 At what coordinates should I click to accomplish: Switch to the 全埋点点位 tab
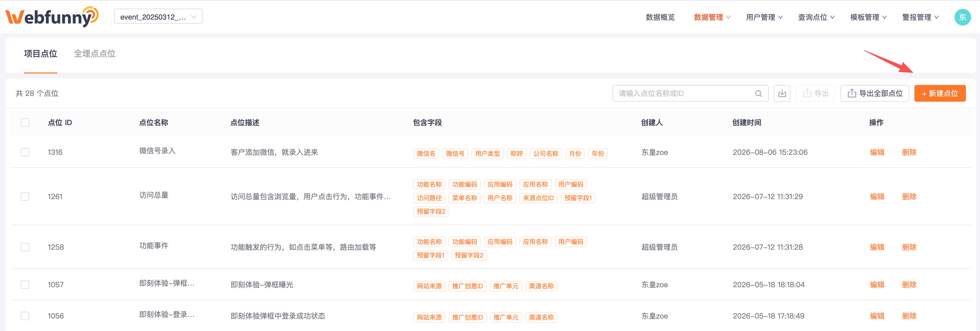(94, 54)
